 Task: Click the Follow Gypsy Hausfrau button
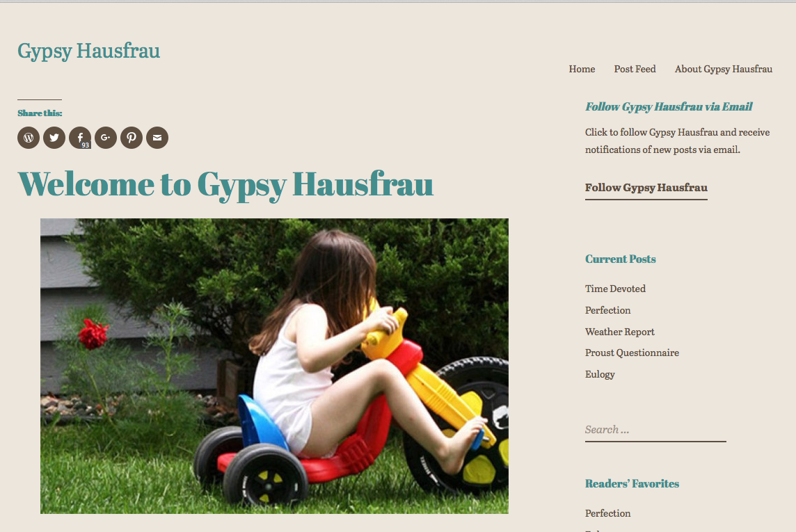click(x=646, y=188)
